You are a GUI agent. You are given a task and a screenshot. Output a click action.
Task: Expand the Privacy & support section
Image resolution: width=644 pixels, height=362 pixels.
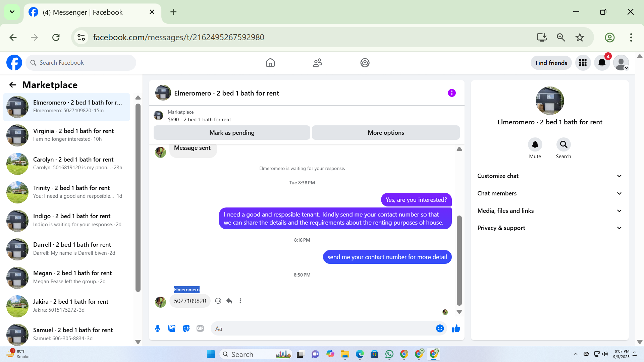click(550, 228)
